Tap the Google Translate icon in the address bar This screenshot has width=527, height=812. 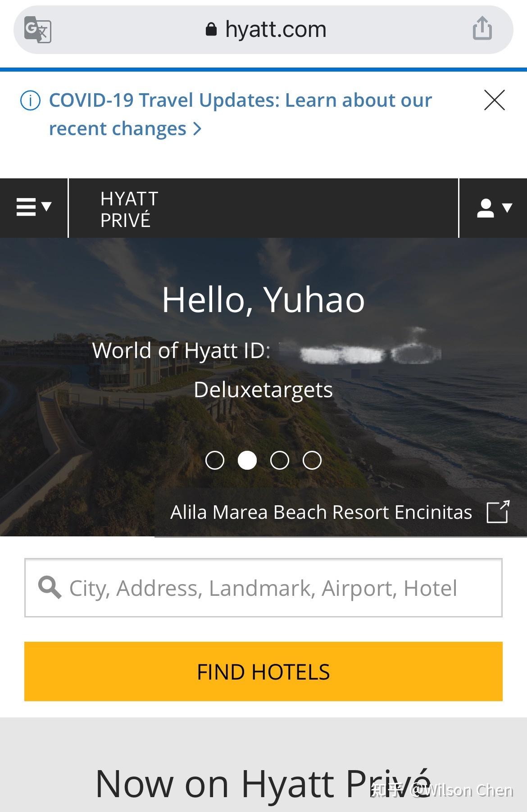point(38,29)
